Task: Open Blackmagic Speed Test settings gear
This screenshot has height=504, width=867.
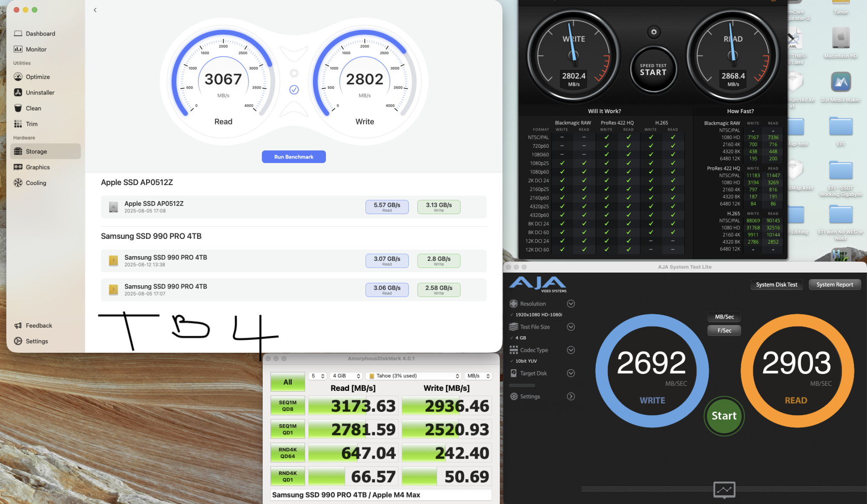Action: pyautogui.click(x=654, y=32)
